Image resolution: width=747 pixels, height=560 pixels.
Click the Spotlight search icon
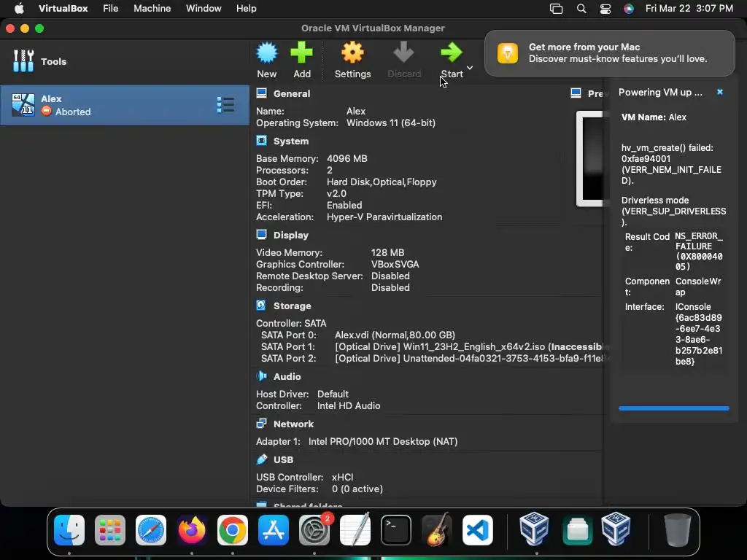coord(581,9)
